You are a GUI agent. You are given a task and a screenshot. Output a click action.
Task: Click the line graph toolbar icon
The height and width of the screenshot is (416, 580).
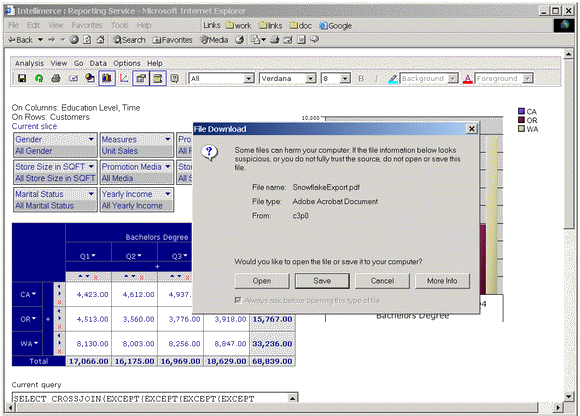(x=124, y=78)
